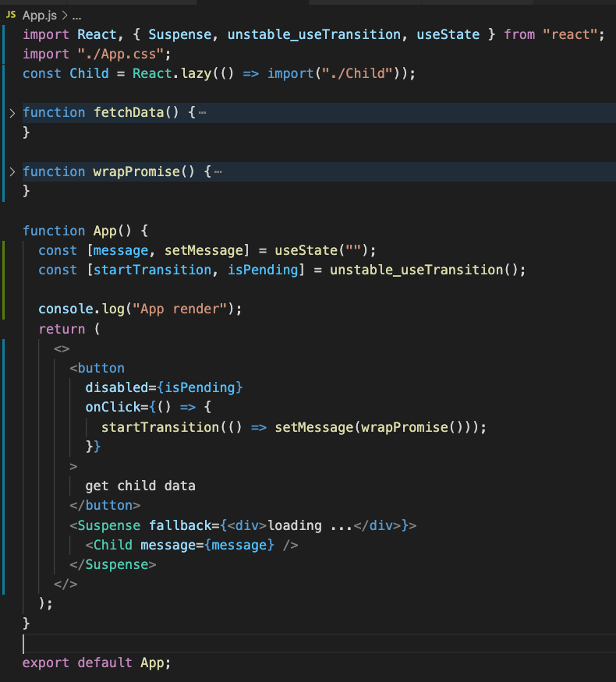Screen dimensions: 616x682
Task: Click the "onClick" attribute
Action: point(113,408)
